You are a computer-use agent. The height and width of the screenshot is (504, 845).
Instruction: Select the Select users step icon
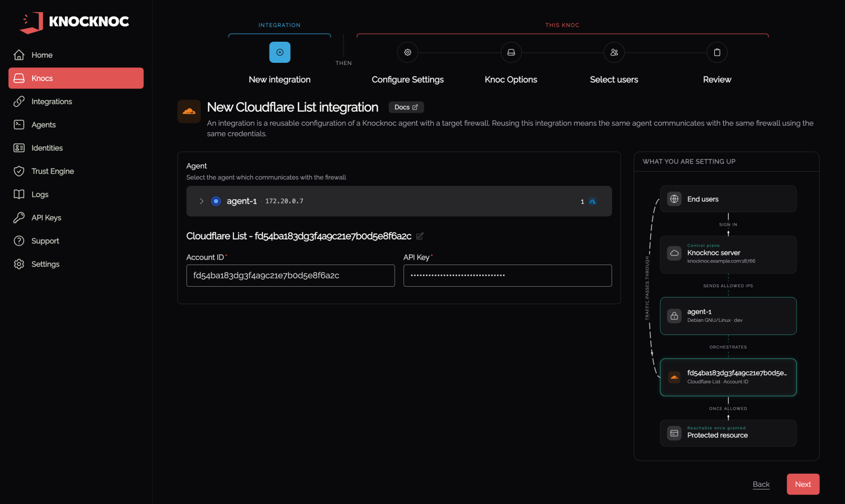click(614, 52)
